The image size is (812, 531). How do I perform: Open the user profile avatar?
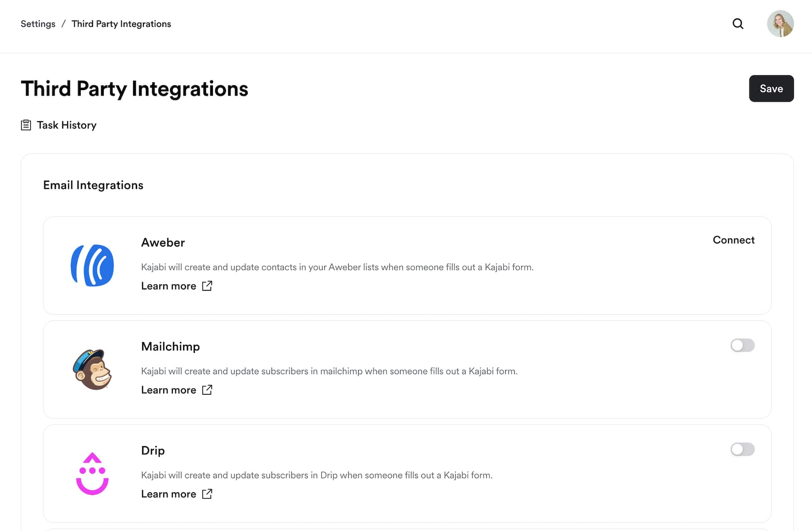pyautogui.click(x=780, y=24)
